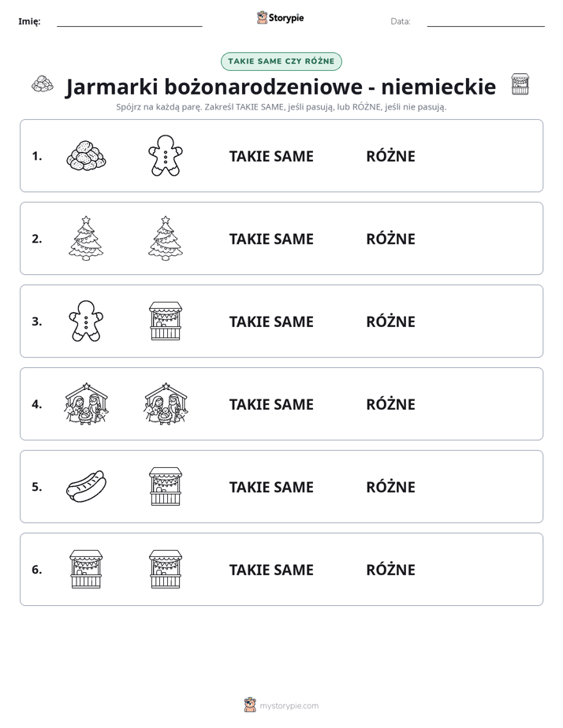The width and height of the screenshot is (563, 728).
Task: Click the cookie pile icon in row 1
Action: pos(86,155)
